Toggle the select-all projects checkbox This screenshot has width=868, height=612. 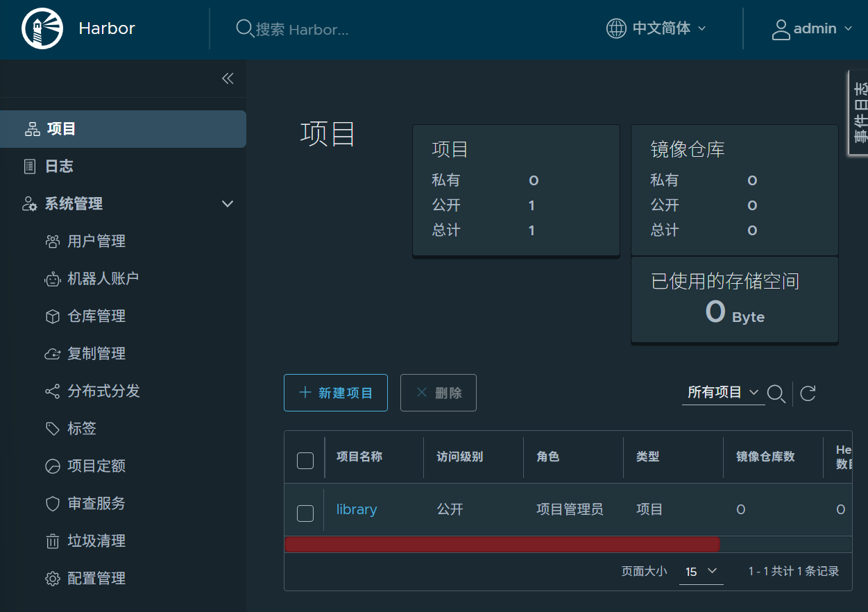pos(305,461)
